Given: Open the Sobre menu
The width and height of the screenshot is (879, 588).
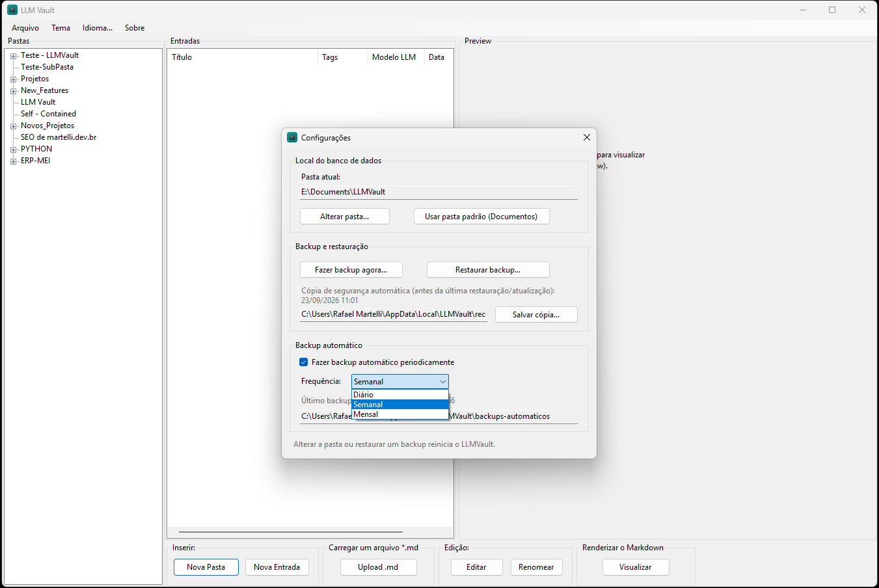Looking at the screenshot, I should click(135, 28).
